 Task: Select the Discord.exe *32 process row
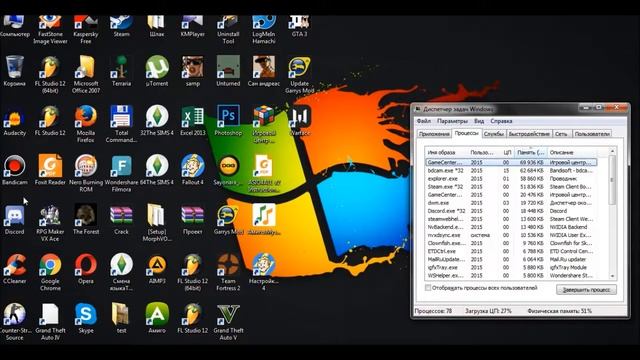pyautogui.click(x=511, y=211)
